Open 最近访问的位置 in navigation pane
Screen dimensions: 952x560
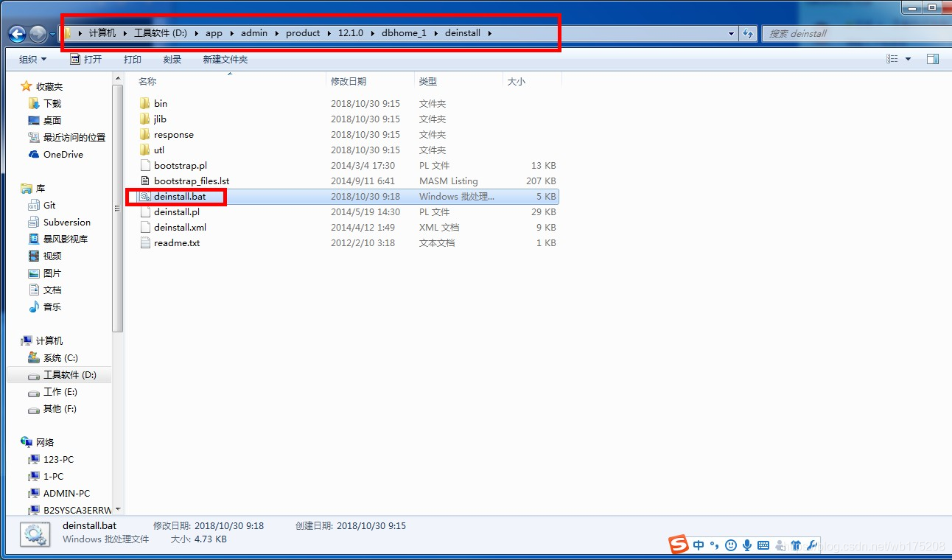pos(74,137)
